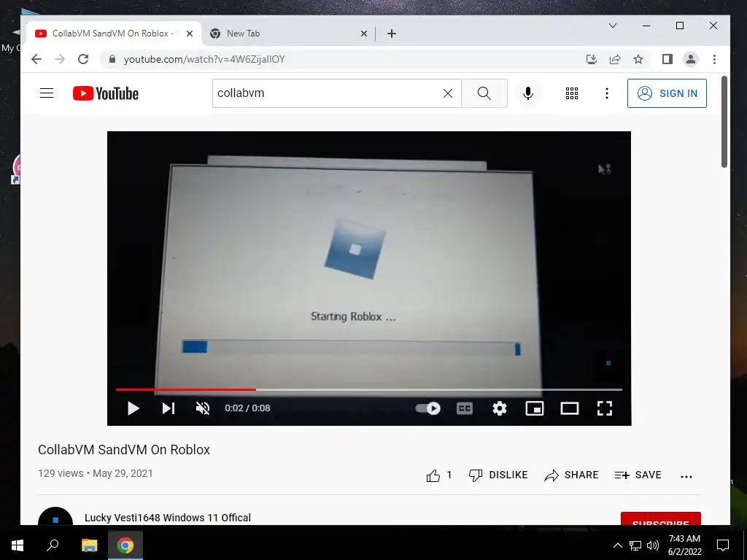This screenshot has height=560, width=747.
Task: Click the DISLIKE button
Action: coord(498,475)
